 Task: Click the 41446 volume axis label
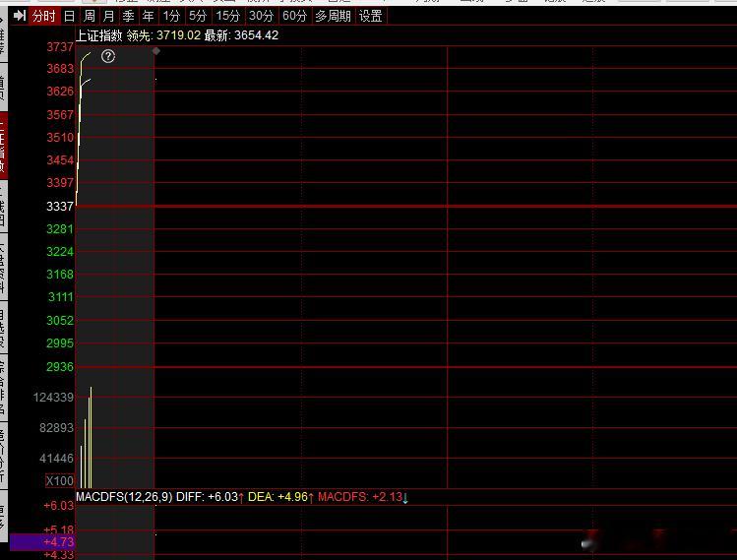pos(56,458)
